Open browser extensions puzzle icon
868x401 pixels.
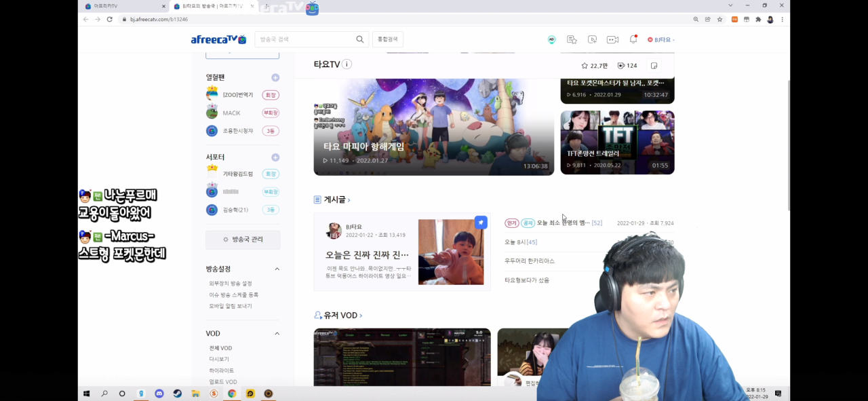(x=758, y=20)
